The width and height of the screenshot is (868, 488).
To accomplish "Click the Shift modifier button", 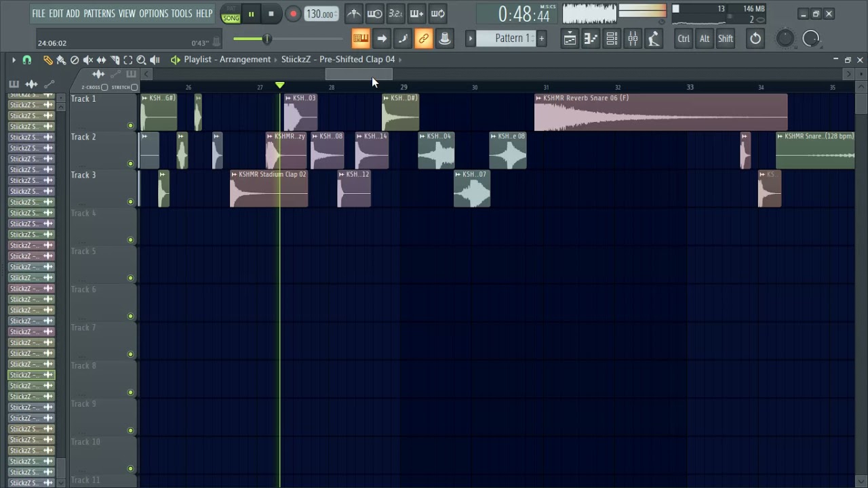I will click(726, 39).
